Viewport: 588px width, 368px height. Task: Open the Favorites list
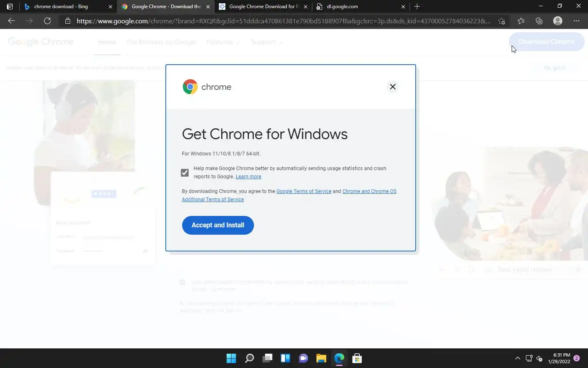tap(521, 21)
